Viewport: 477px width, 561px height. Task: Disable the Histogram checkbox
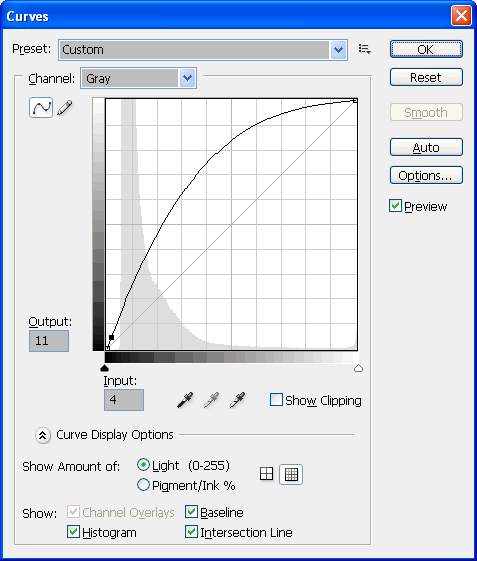pyautogui.click(x=73, y=532)
